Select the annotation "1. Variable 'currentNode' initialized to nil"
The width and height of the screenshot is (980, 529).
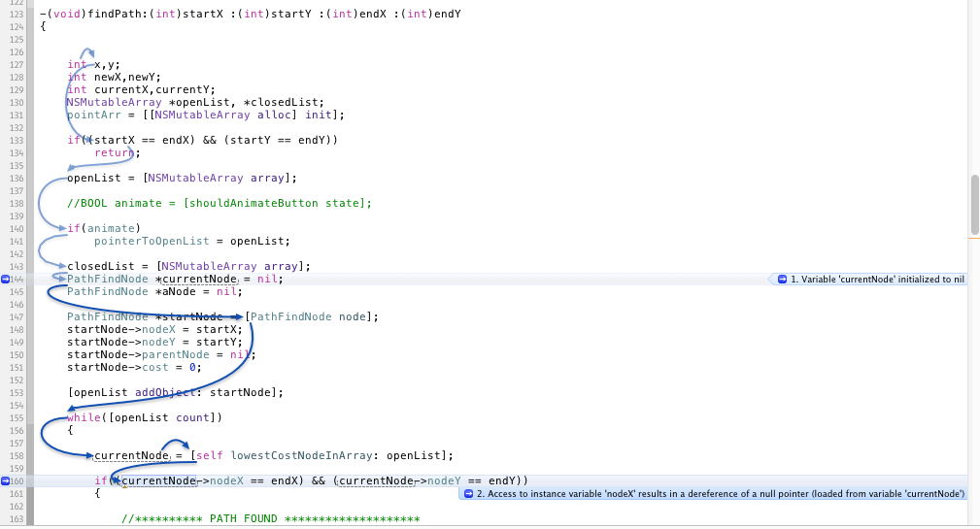pos(870,280)
